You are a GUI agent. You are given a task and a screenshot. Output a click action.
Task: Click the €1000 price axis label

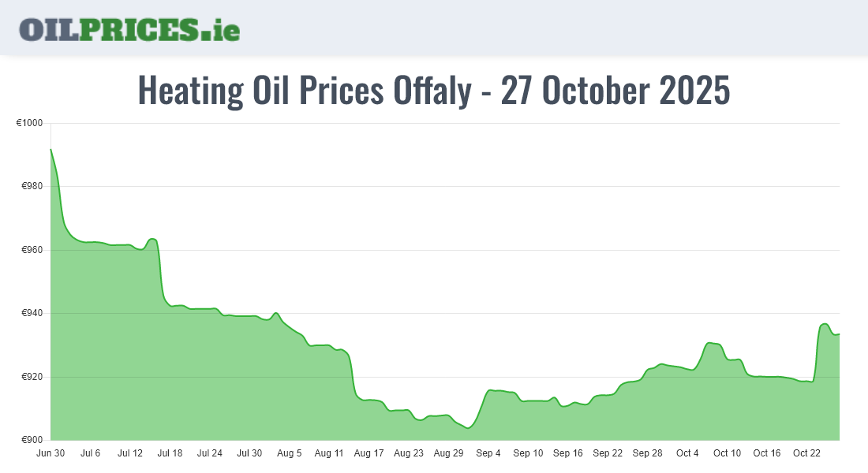[x=29, y=124]
